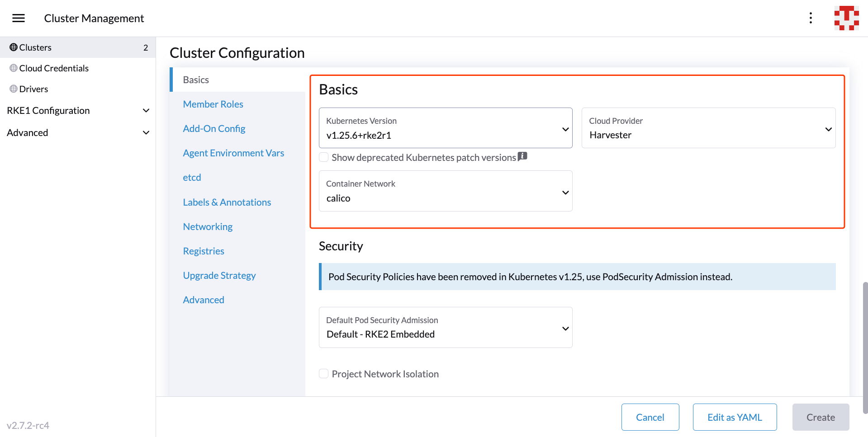This screenshot has height=437, width=868.
Task: Click the Rancher logo top right
Action: (846, 18)
